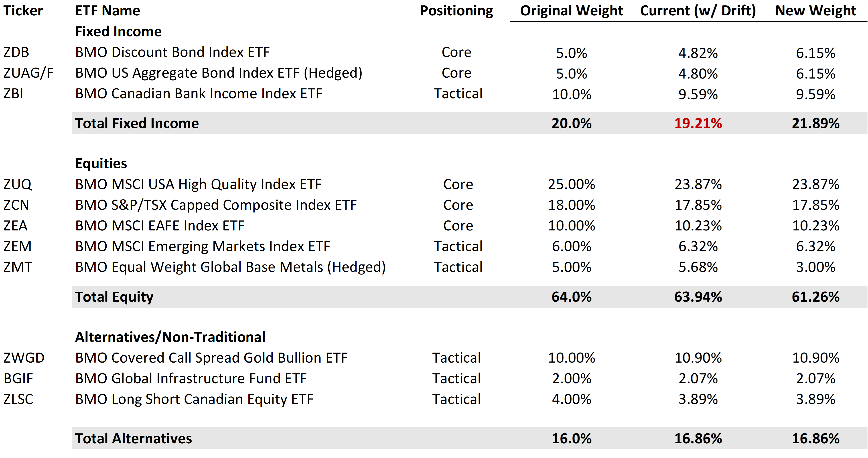
Task: Click the New Weight column header
Action: [815, 11]
